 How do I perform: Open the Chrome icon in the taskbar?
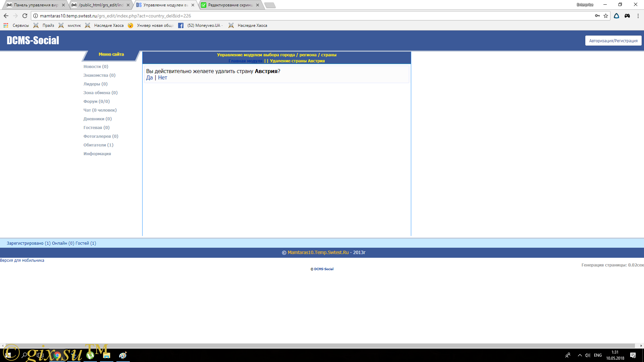click(57, 355)
